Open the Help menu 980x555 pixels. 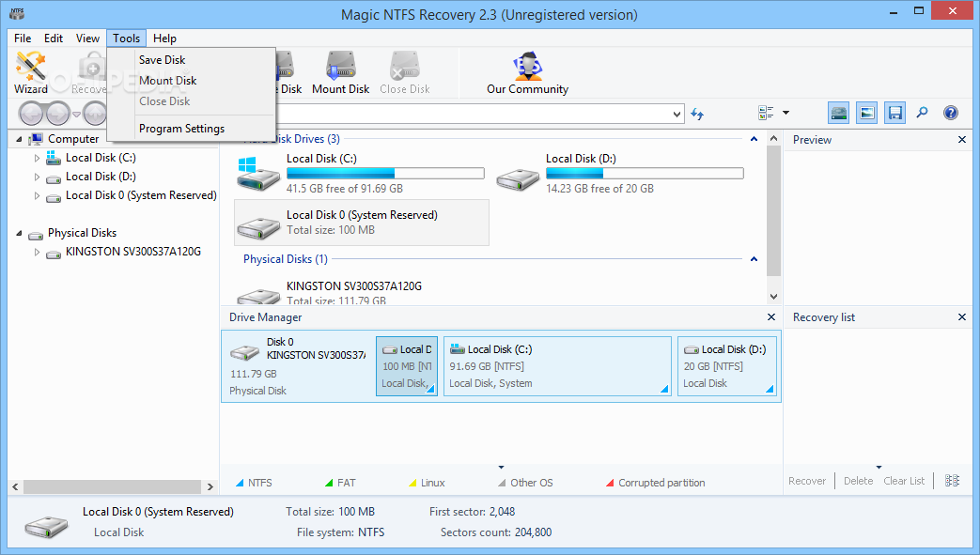[165, 39]
